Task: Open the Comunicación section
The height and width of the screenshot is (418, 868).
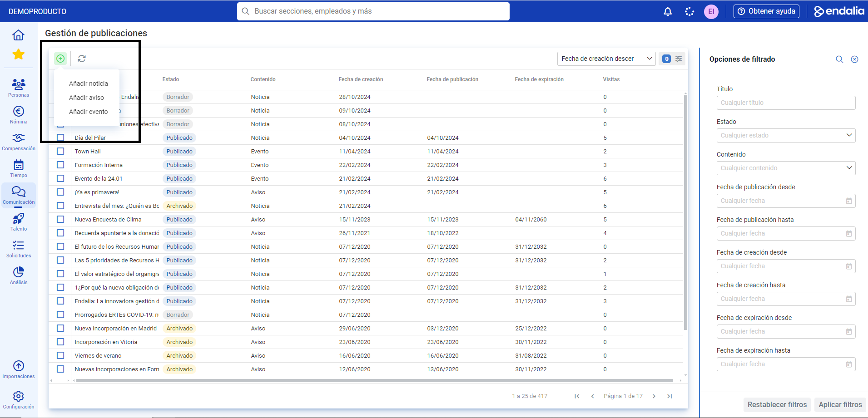Action: pyautogui.click(x=19, y=195)
